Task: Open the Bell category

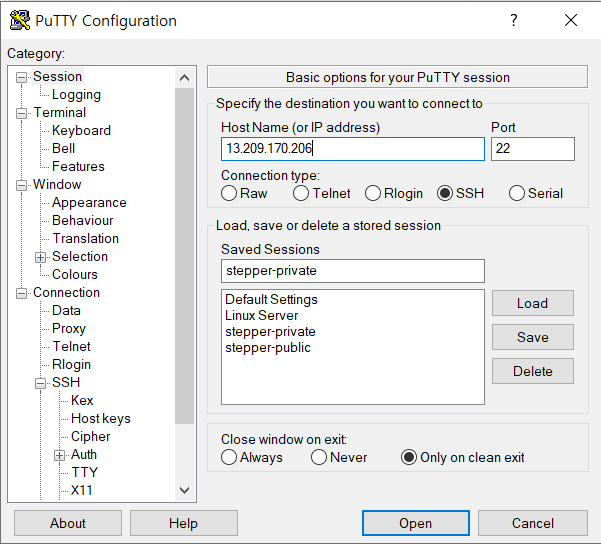Action: 63,148
